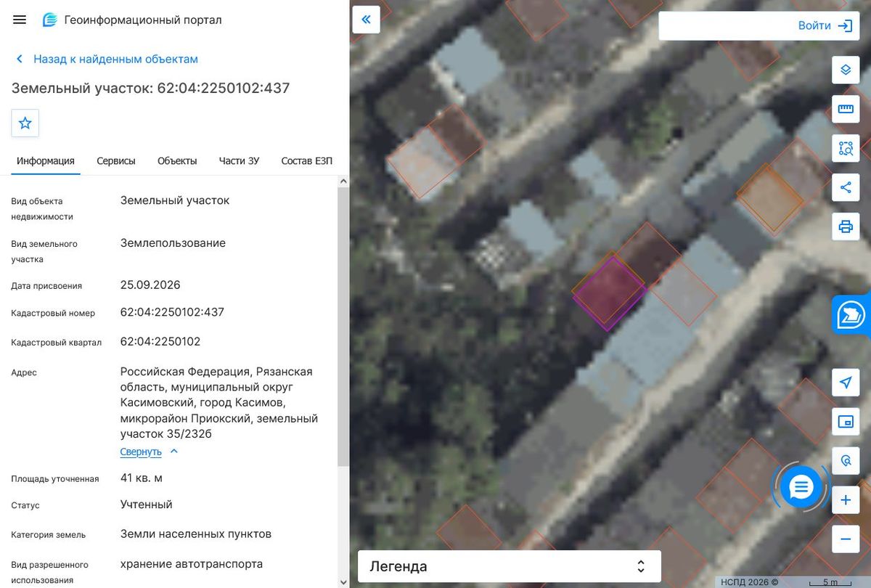The height and width of the screenshot is (588, 871).
Task: Activate the area object search tool
Action: (x=846, y=148)
